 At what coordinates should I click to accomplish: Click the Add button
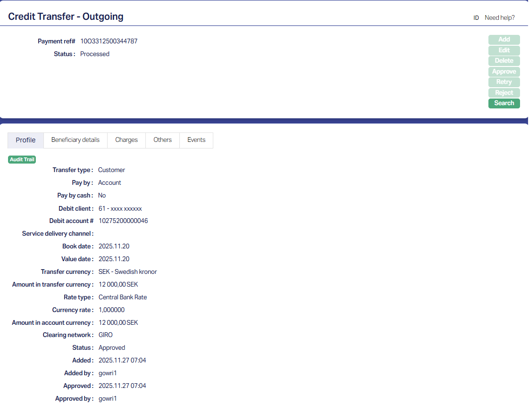point(504,40)
